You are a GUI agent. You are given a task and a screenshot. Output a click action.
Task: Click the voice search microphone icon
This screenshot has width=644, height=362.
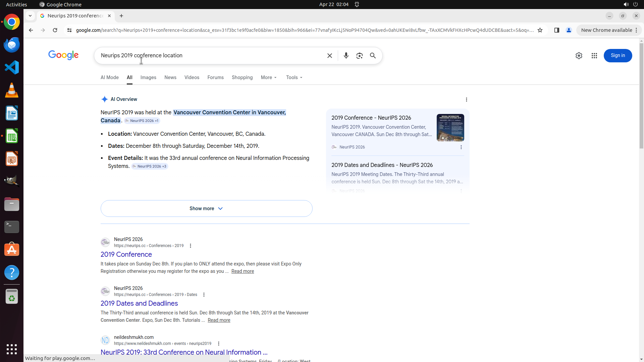click(346, 56)
